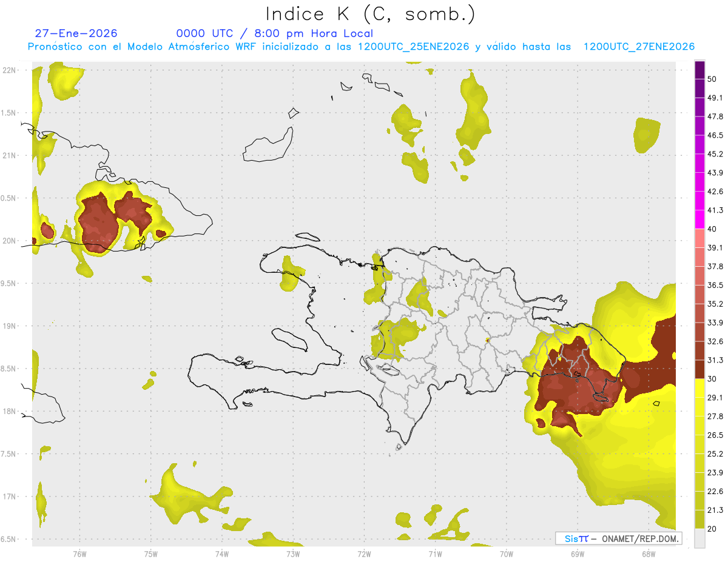Click the "73W" longitude label
This screenshot has height=562, width=728.
point(293,554)
